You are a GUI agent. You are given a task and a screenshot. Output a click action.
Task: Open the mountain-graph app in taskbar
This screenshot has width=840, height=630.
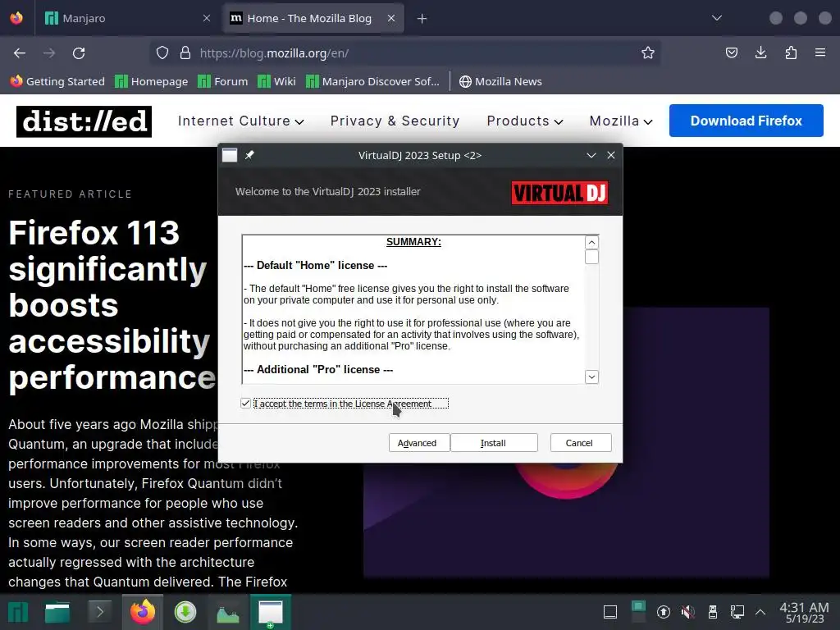(228, 612)
